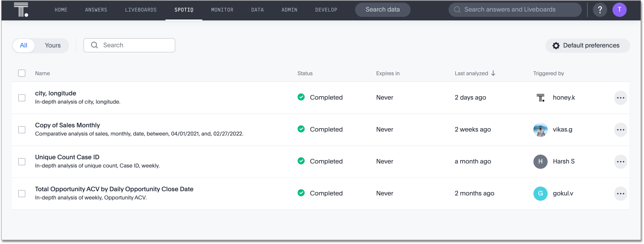This screenshot has width=644, height=244.
Task: Click the ThoughtSpot logo icon
Action: [x=21, y=10]
